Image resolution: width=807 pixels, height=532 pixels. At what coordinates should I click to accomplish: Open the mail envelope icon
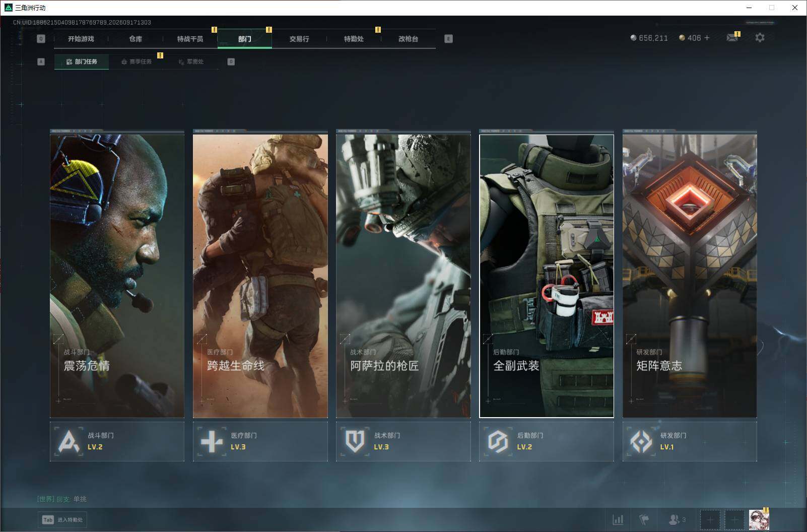(x=732, y=38)
